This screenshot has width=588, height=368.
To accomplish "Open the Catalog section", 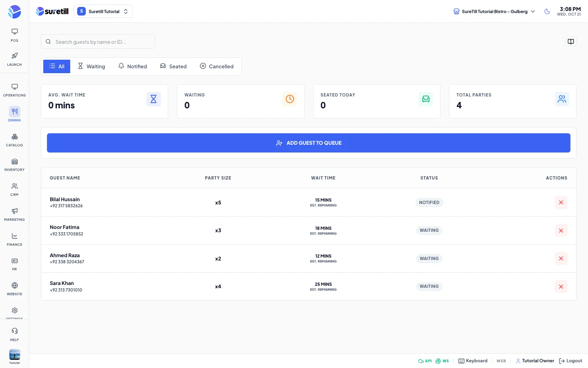I will click(14, 140).
